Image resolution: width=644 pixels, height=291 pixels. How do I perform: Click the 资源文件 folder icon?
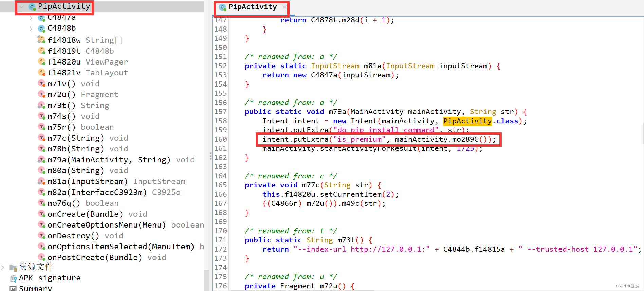13,268
